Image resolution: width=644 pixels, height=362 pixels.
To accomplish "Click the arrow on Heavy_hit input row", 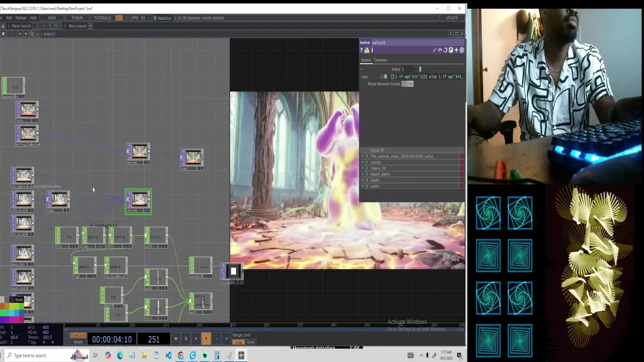I will click(363, 168).
